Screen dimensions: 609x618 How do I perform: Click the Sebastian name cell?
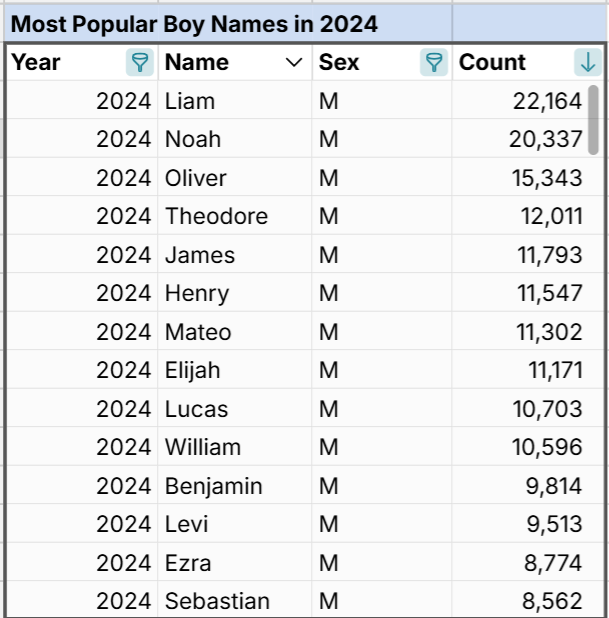pyautogui.click(x=217, y=601)
